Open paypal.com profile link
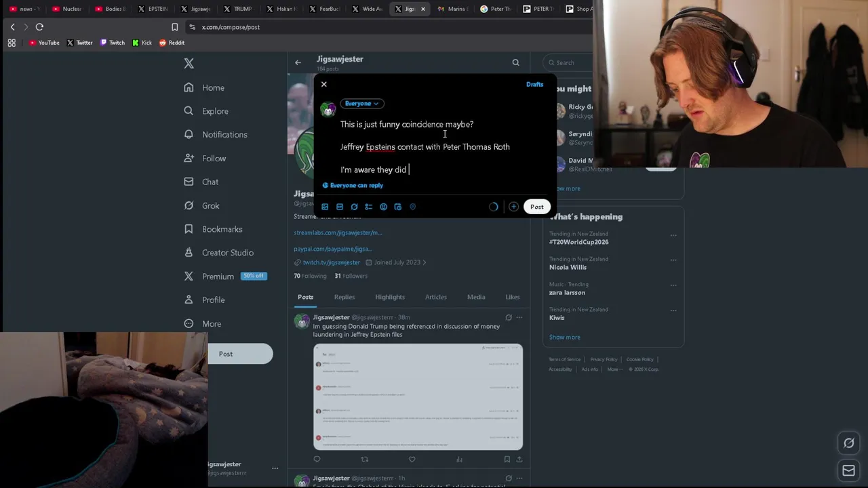Viewport: 868px width, 488px height. 333,249
